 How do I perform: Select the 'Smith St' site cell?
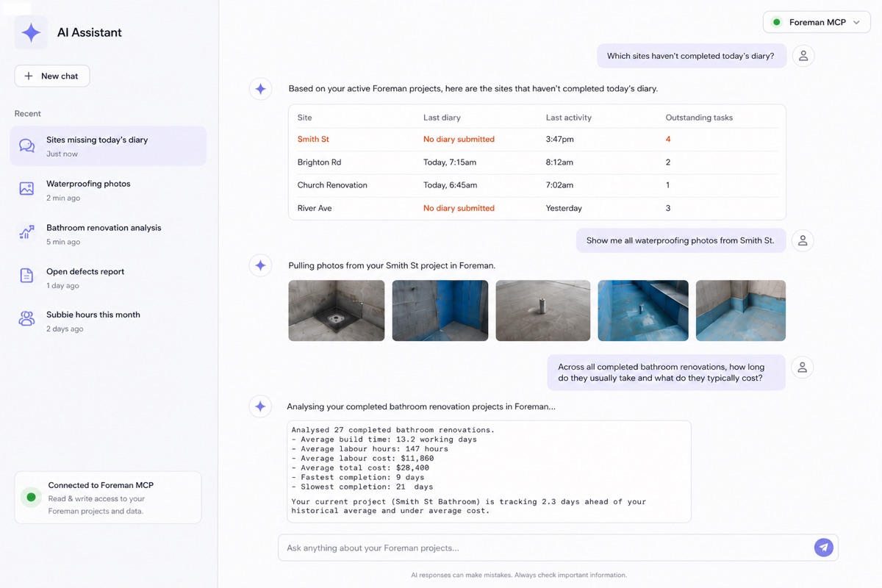(x=313, y=139)
